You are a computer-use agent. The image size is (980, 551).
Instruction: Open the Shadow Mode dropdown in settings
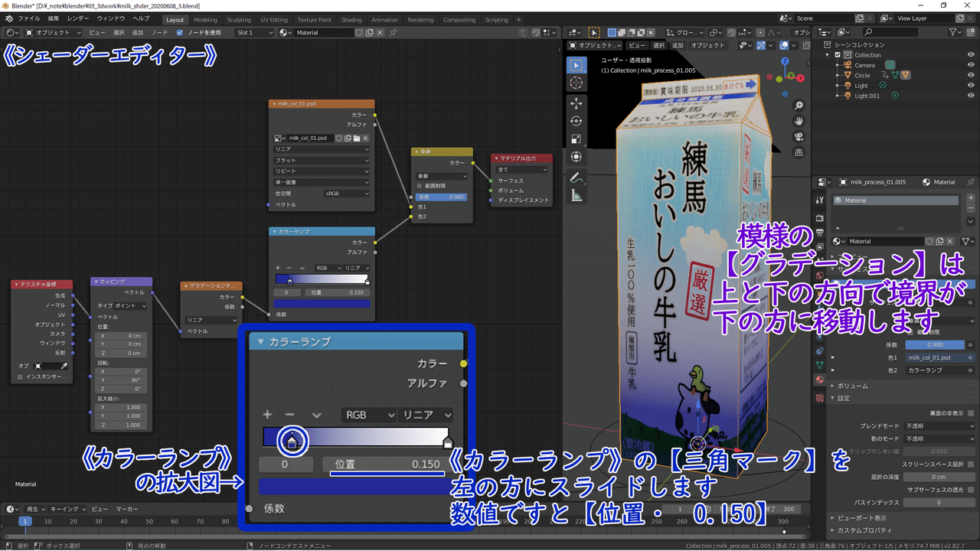pyautogui.click(x=938, y=439)
